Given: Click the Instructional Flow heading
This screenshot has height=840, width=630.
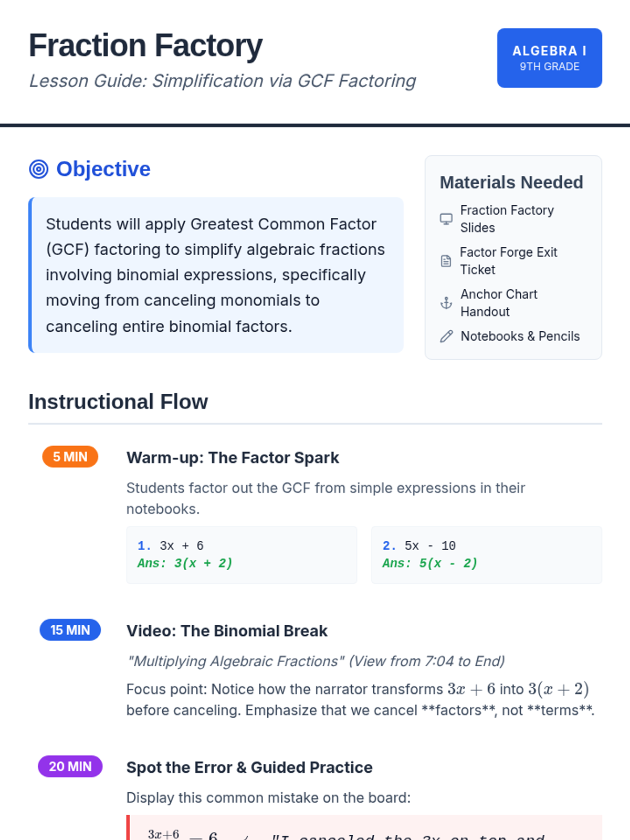Looking at the screenshot, I should tap(118, 402).
